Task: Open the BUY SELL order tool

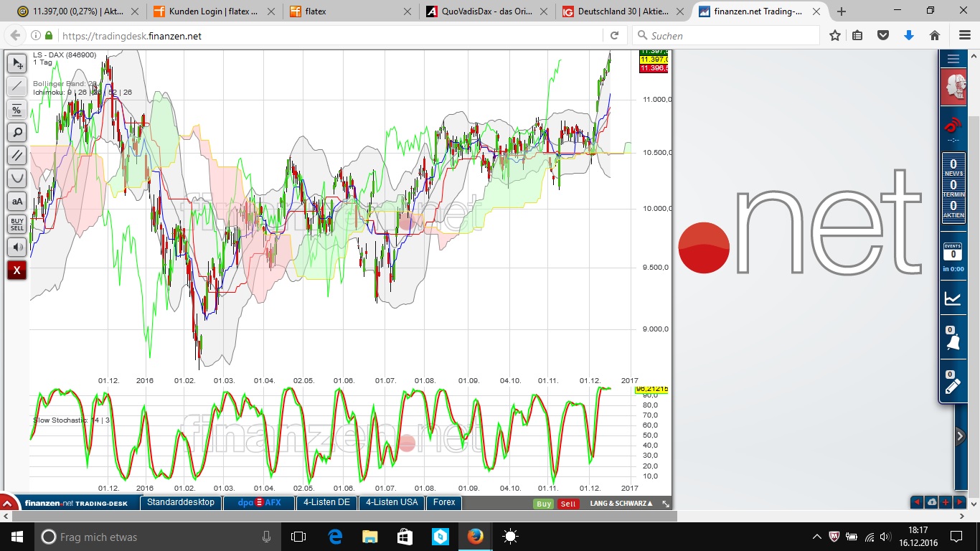Action: coord(17,225)
